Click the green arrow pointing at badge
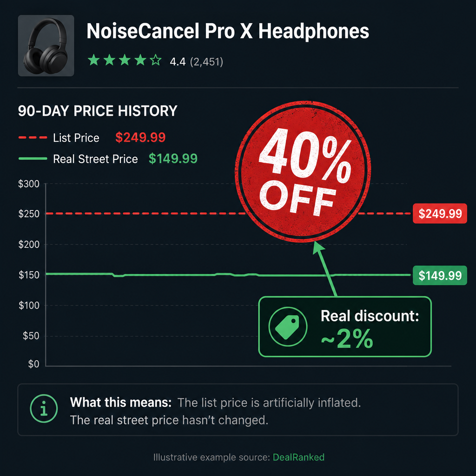The width and height of the screenshot is (476, 476). [x=325, y=269]
